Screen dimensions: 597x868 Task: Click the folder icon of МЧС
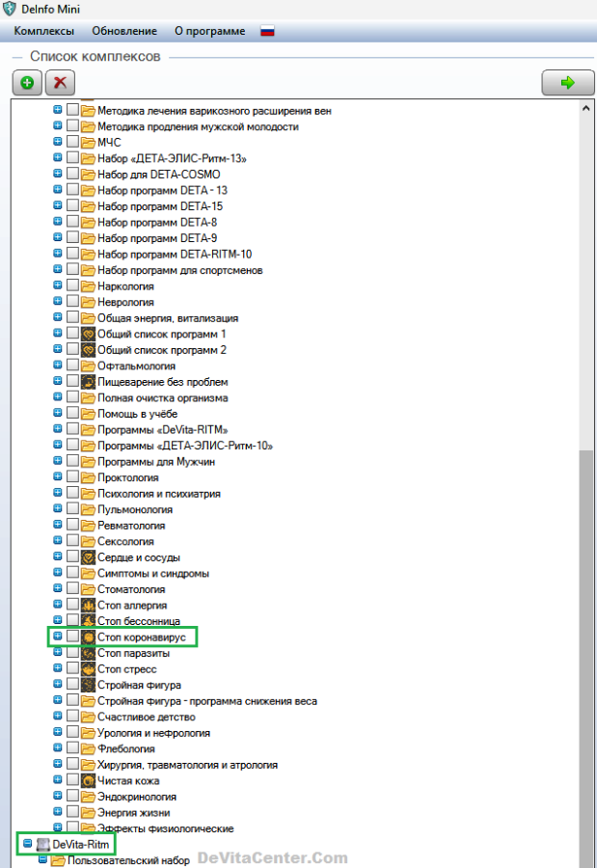[88, 143]
